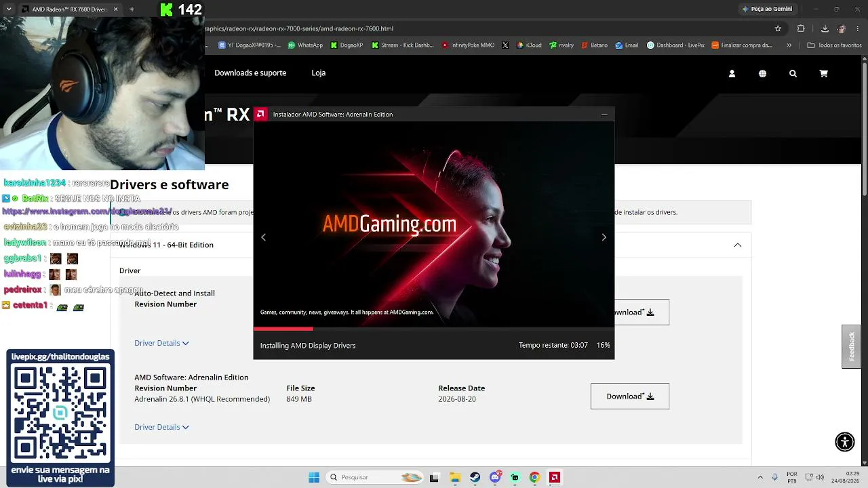Click the AMDGaming.com installer banner
This screenshot has height=488, width=868.
(434, 224)
